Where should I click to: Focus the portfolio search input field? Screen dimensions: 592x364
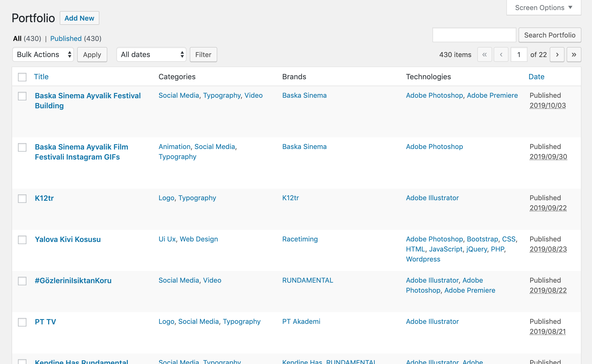tap(474, 35)
